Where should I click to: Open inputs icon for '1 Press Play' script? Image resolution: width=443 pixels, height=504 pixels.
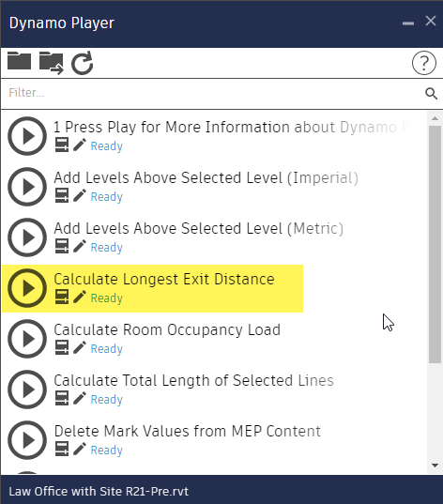(61, 145)
